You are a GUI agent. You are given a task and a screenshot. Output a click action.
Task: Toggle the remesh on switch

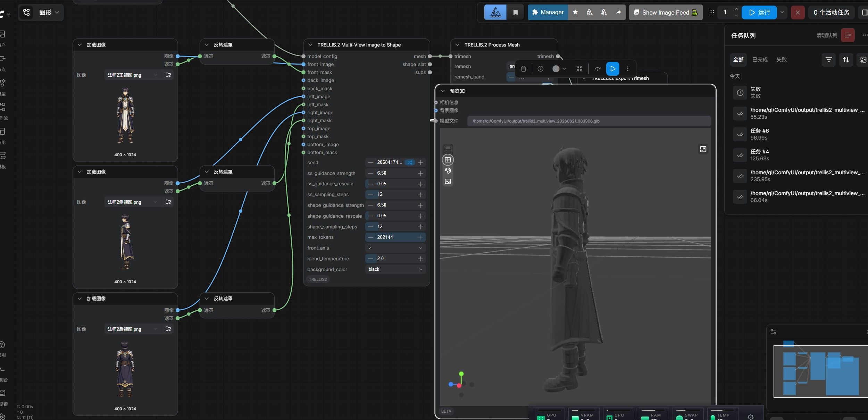tap(512, 66)
